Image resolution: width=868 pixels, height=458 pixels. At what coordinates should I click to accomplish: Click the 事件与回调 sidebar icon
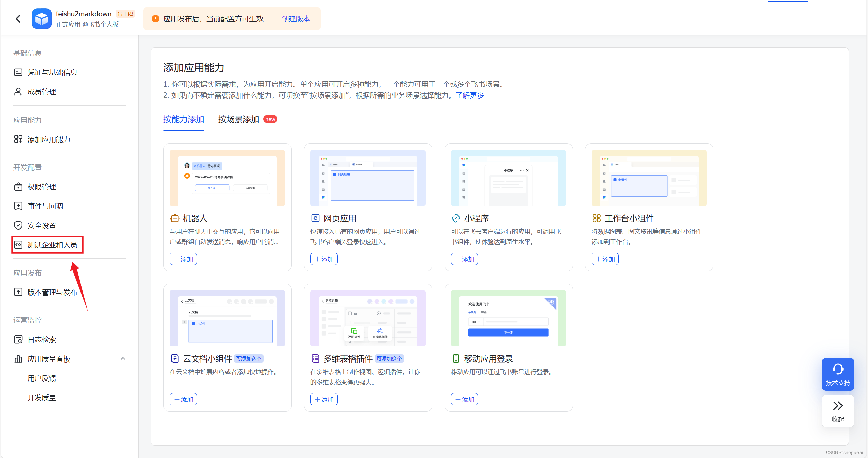18,206
